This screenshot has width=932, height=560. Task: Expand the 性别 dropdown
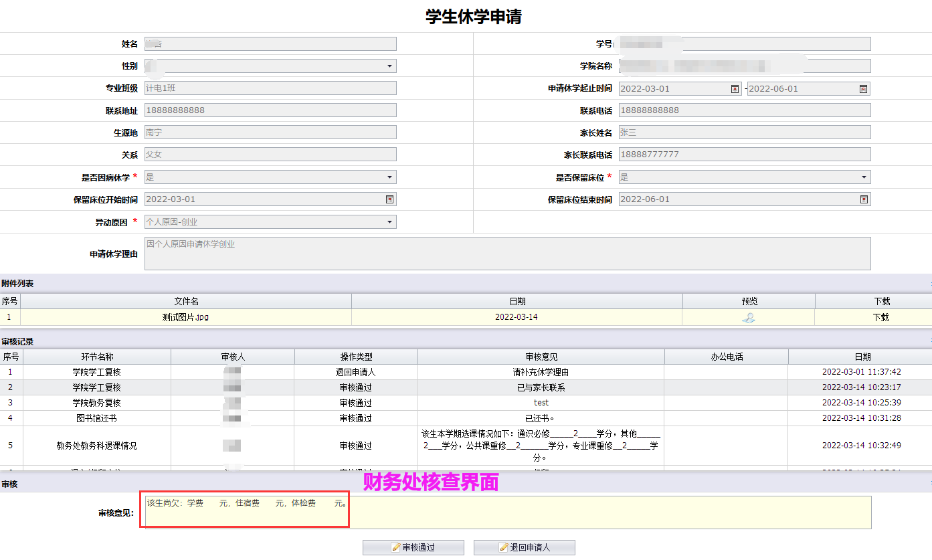pyautogui.click(x=389, y=66)
